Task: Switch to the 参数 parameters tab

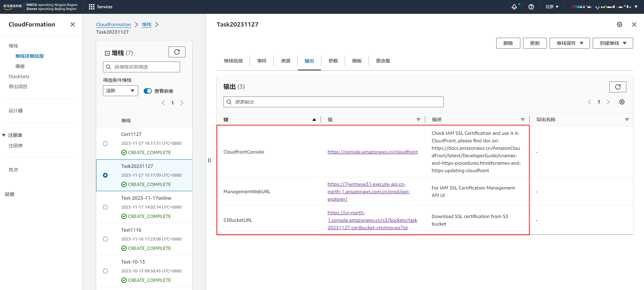Action: (333, 61)
